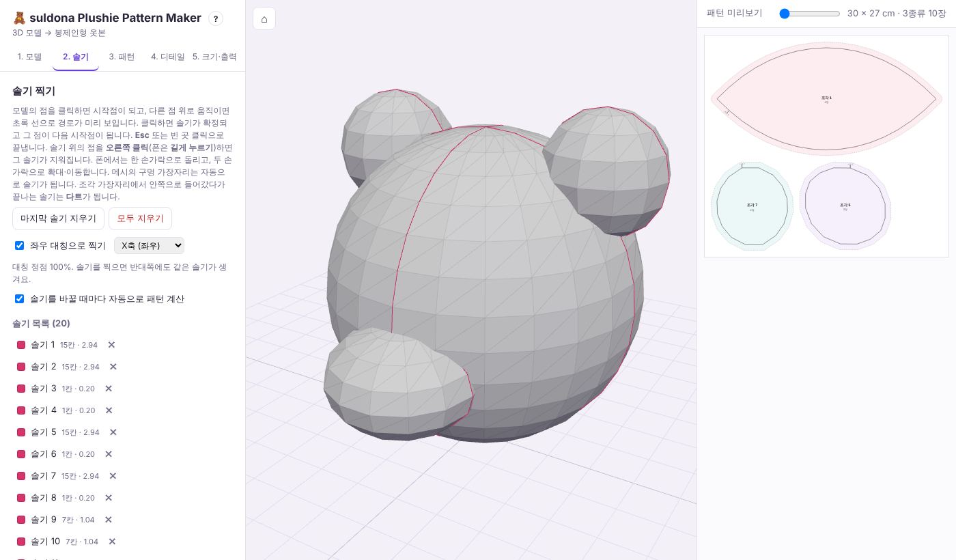
Task: Open the help question mark icon
Action: click(216, 18)
